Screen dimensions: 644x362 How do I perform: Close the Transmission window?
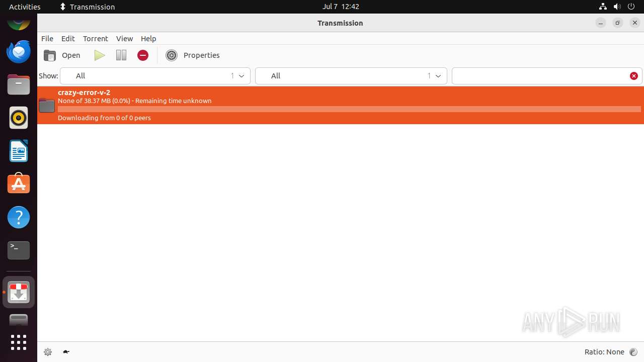[x=635, y=23]
